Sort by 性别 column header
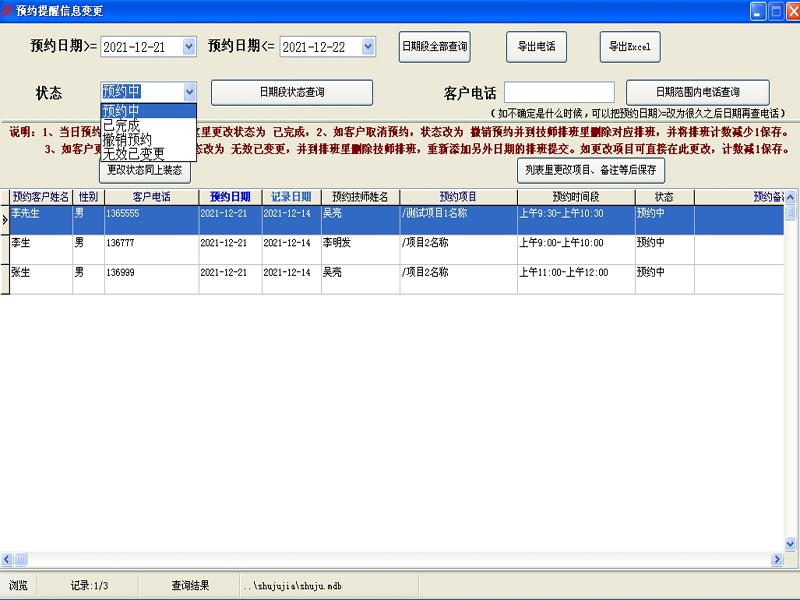800x600 pixels. [88, 197]
